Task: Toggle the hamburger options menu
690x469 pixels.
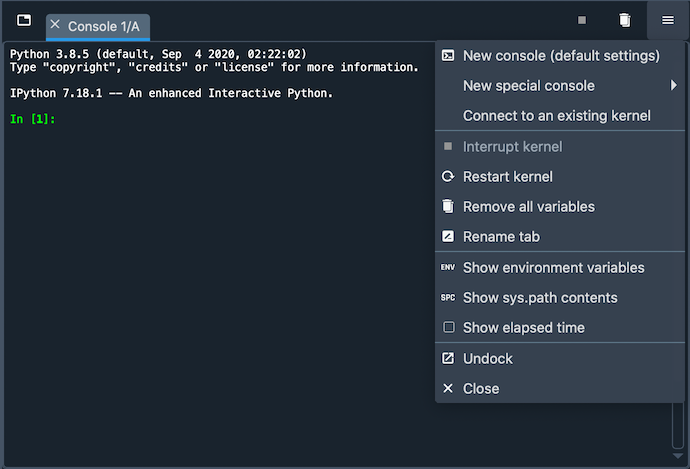Action: click(x=668, y=20)
